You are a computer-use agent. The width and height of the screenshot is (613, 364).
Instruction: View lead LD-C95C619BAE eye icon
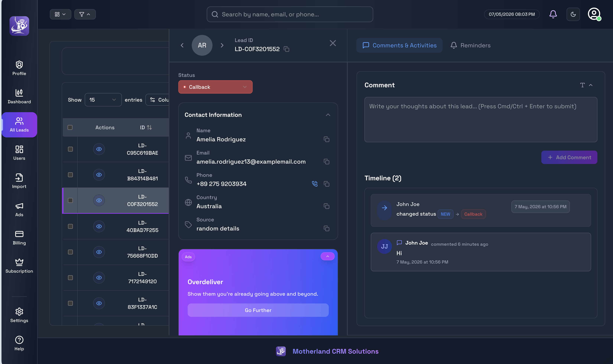point(99,149)
